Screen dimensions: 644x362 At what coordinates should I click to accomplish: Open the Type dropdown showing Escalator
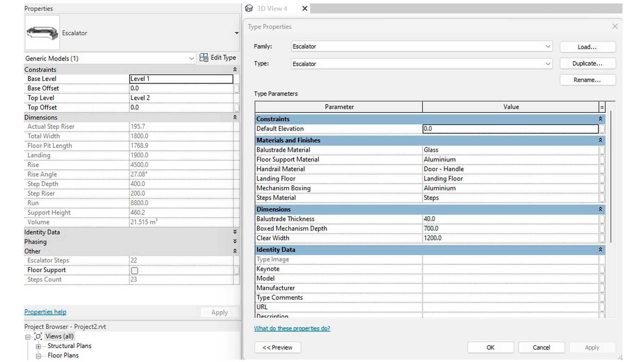tap(548, 64)
